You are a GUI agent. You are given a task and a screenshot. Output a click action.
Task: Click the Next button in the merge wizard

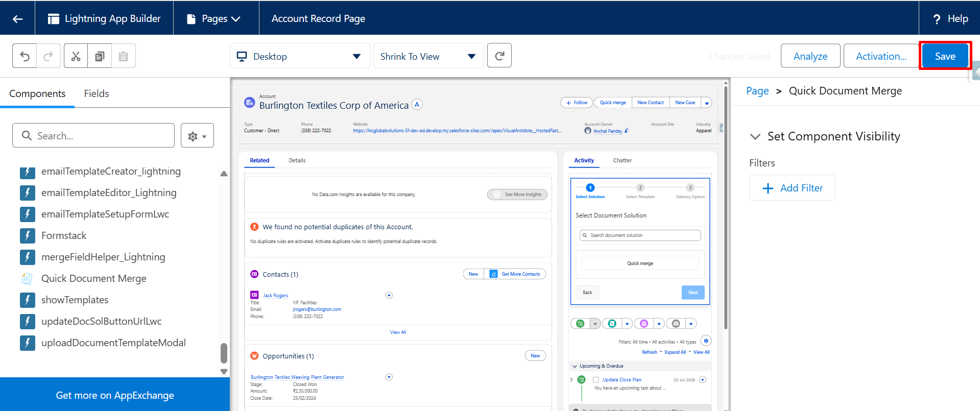(x=693, y=293)
